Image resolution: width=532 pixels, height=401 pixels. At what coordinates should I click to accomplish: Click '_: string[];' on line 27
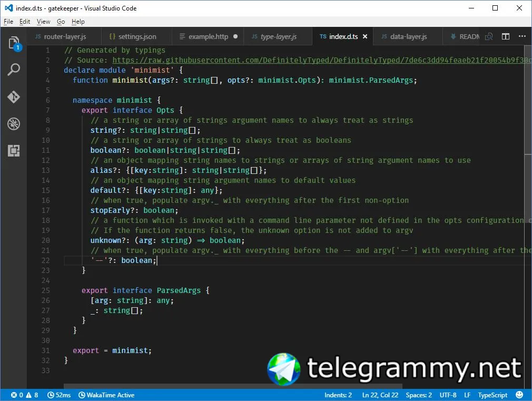click(117, 310)
